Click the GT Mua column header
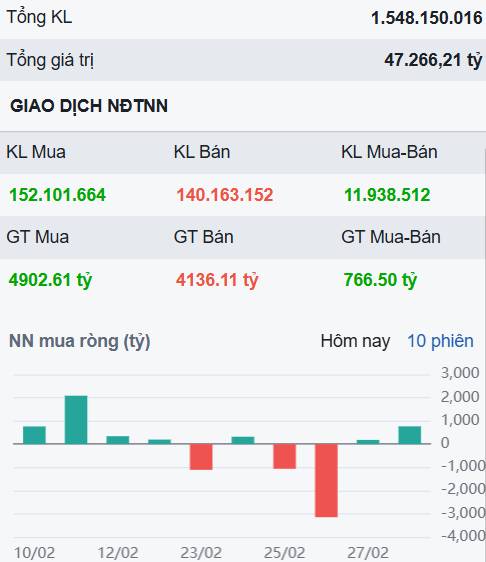Viewport: 486px width, 562px height. (x=38, y=237)
